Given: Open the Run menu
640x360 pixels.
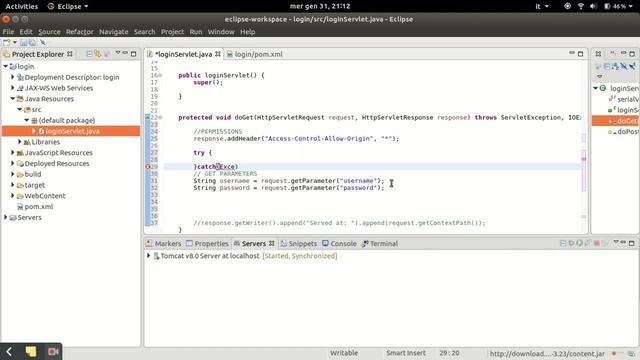Looking at the screenshot, I should 196,32.
